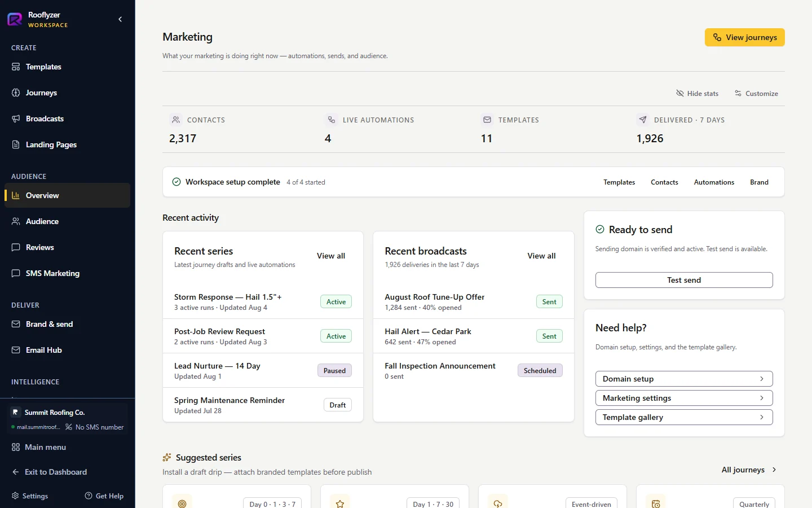Click the Delivered 7 days send icon
This screenshot has width=812, height=508.
tap(643, 120)
